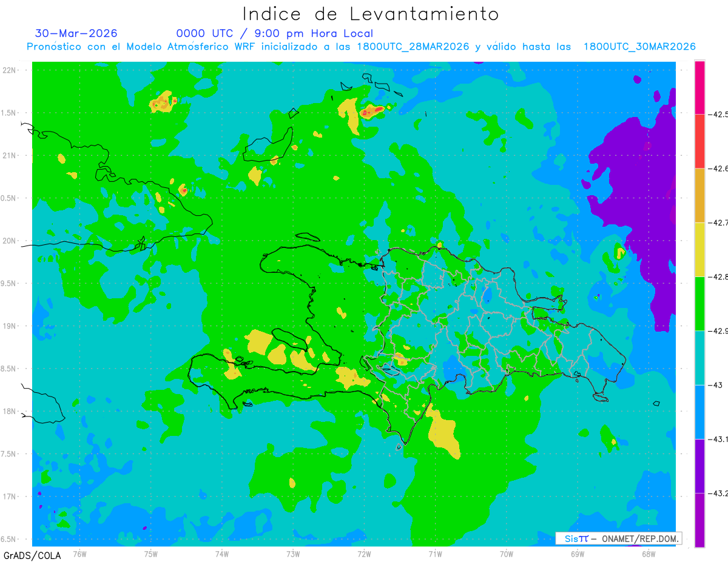Click the SisTT - ONAMET/REP.DOM. logo box
This screenshot has height=562, width=728.
click(x=619, y=538)
